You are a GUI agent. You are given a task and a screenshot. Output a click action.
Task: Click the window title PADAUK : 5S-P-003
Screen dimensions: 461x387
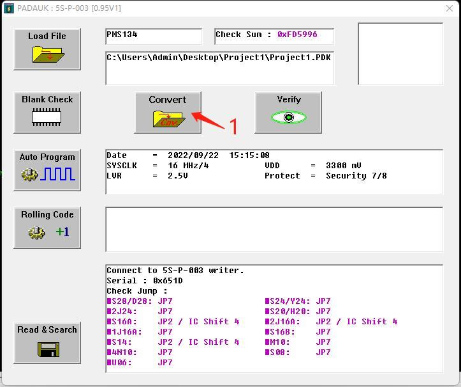(x=69, y=8)
